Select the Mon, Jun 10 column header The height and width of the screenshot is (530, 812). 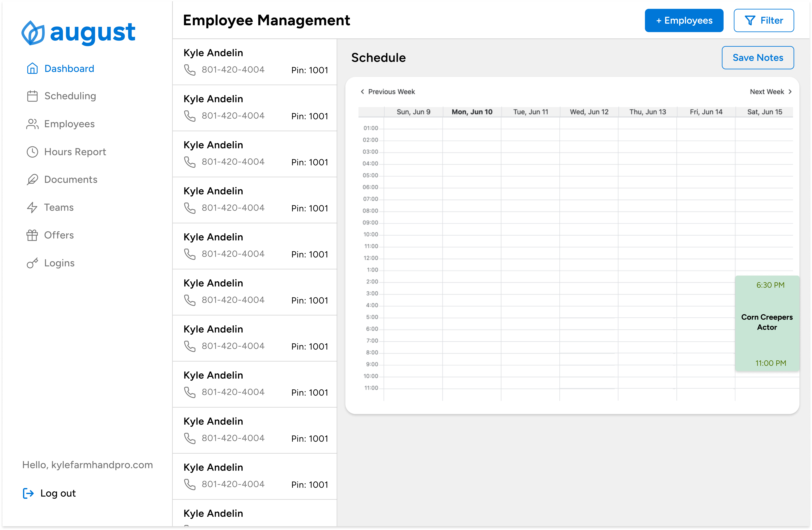click(x=472, y=112)
